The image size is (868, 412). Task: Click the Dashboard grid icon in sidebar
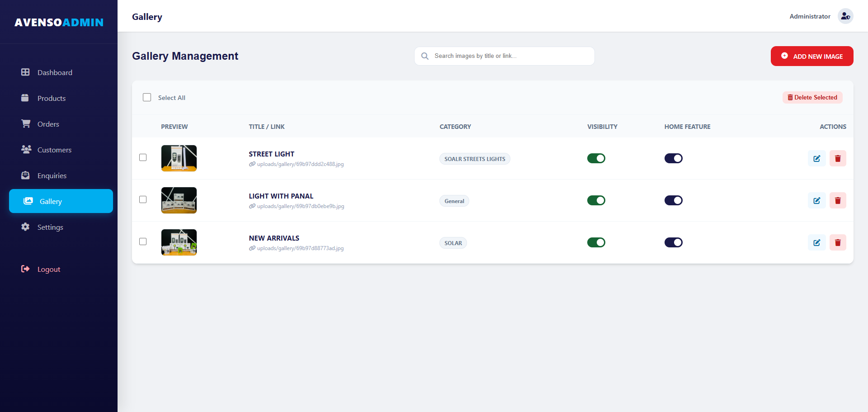(25, 72)
